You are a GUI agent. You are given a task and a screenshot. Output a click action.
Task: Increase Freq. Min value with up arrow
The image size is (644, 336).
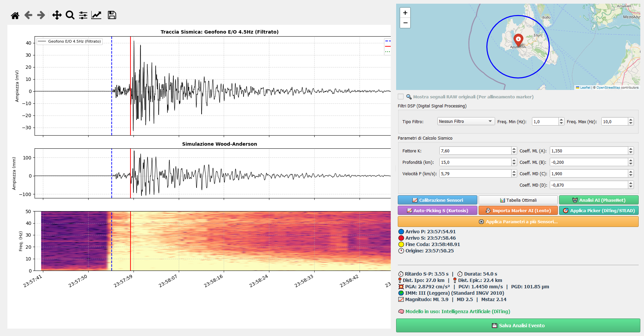click(x=561, y=119)
